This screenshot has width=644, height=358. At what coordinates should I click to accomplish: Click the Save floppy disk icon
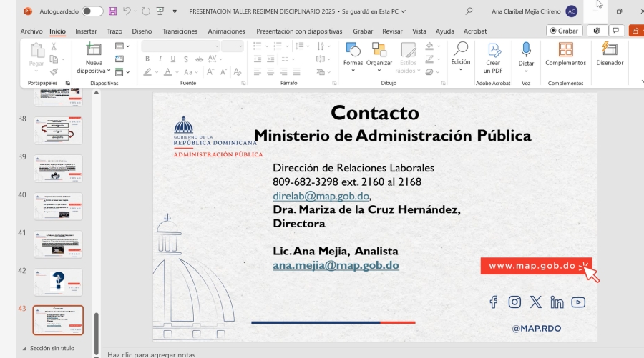(x=112, y=11)
